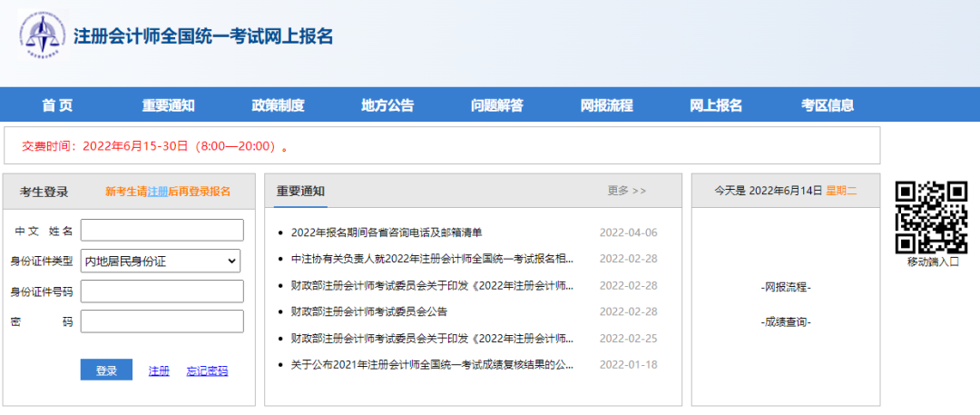The width and height of the screenshot is (980, 415).
Task: Click the 今天是 2022年6月14日 date text
Action: pyautogui.click(x=769, y=191)
